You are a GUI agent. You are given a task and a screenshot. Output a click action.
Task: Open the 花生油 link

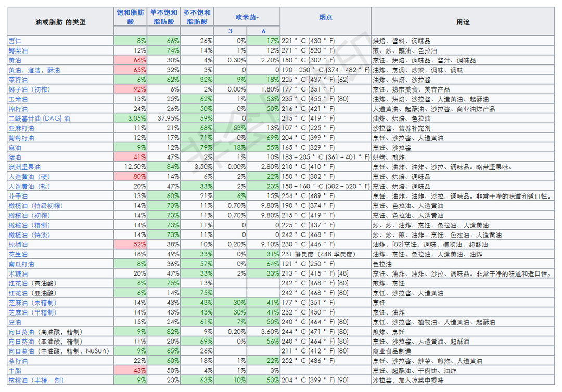[18, 254]
